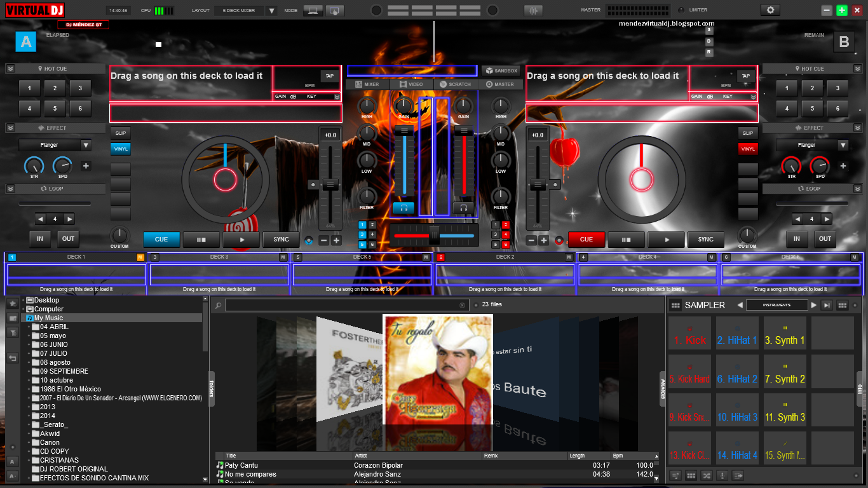Click the red CUE button on right deck
The image size is (868, 488).
[x=586, y=240]
